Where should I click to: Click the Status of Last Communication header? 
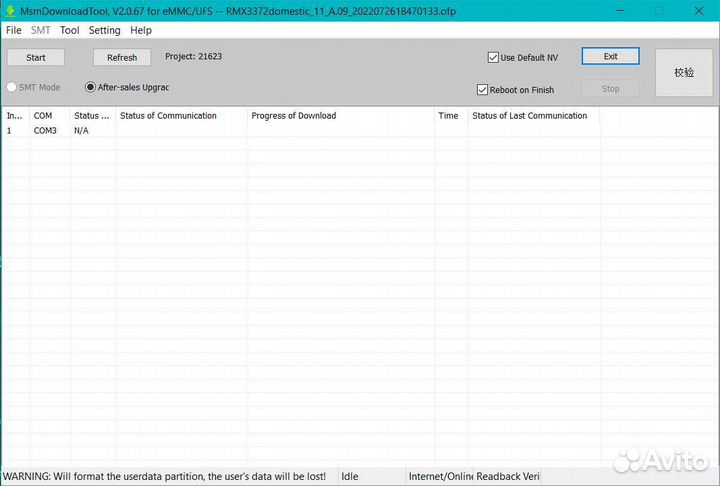tap(530, 116)
